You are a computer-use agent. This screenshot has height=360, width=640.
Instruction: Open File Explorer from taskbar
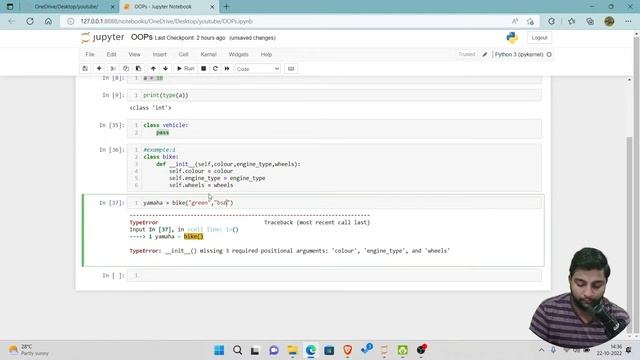[x=292, y=350]
